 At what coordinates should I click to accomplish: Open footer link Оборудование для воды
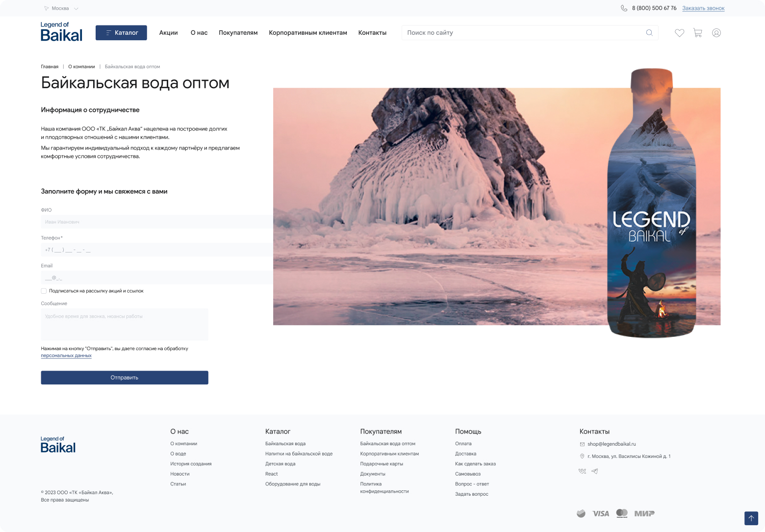point(293,484)
